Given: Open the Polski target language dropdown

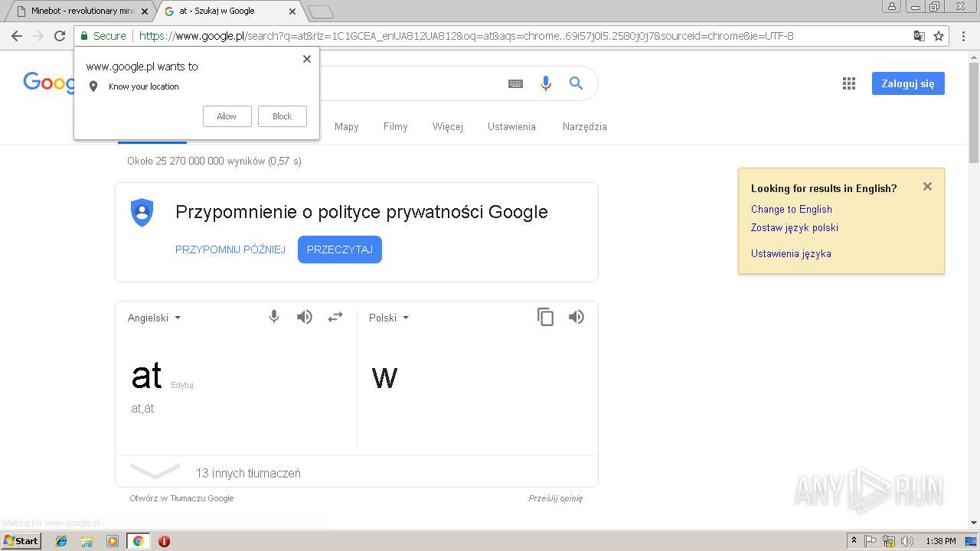Looking at the screenshot, I should (x=389, y=318).
